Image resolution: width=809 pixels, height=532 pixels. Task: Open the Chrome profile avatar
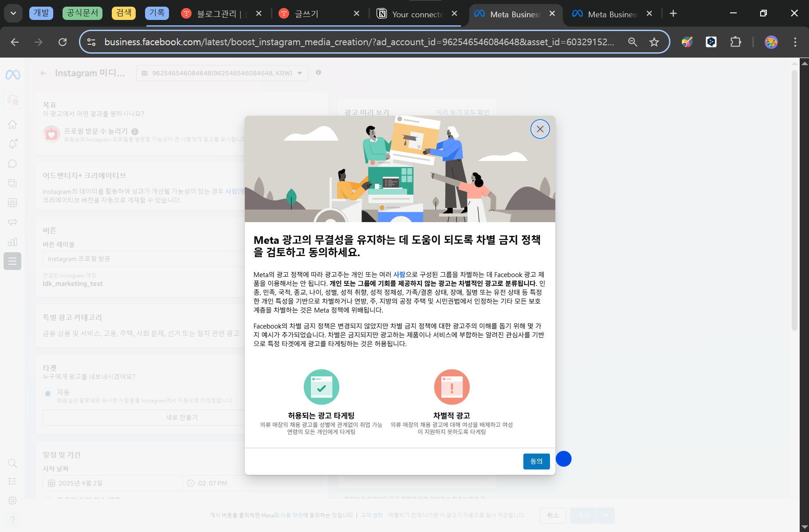pyautogui.click(x=771, y=42)
